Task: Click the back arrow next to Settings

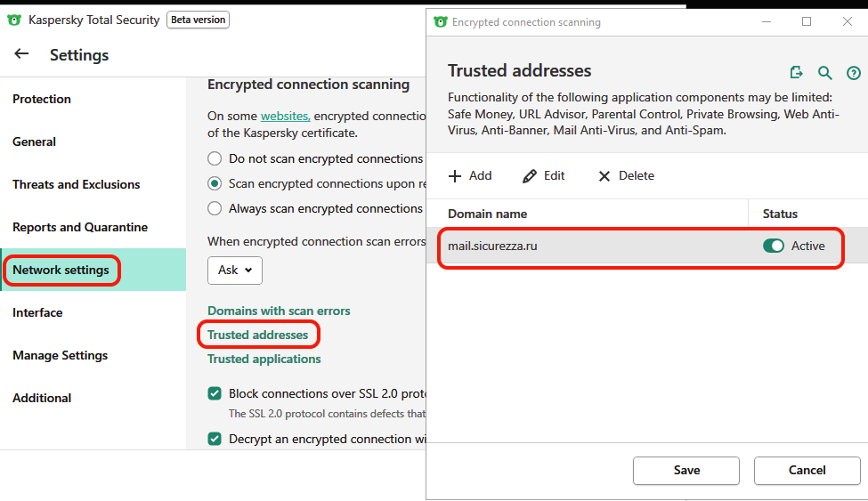Action: pos(21,54)
